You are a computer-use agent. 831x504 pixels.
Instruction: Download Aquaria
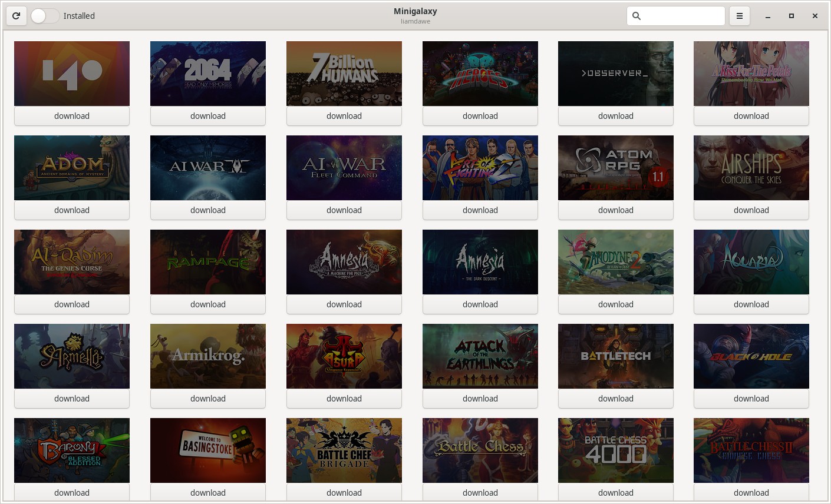[x=751, y=304]
